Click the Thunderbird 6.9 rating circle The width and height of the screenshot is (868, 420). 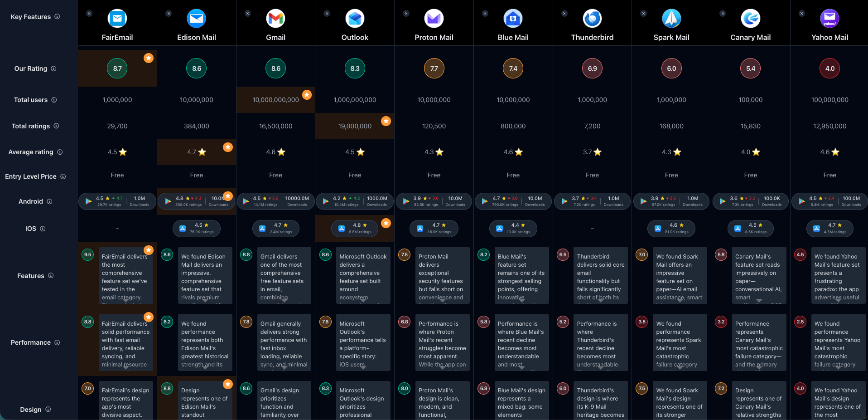point(592,68)
